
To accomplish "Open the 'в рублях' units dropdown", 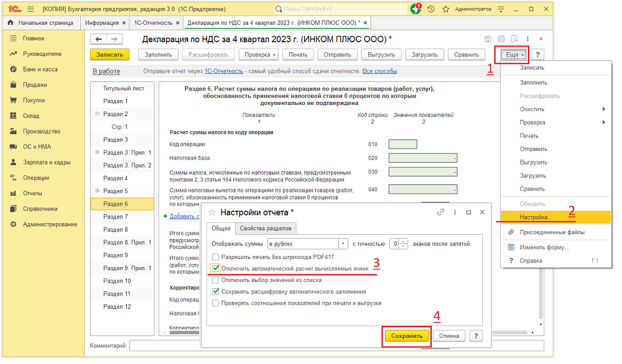I will [343, 243].
